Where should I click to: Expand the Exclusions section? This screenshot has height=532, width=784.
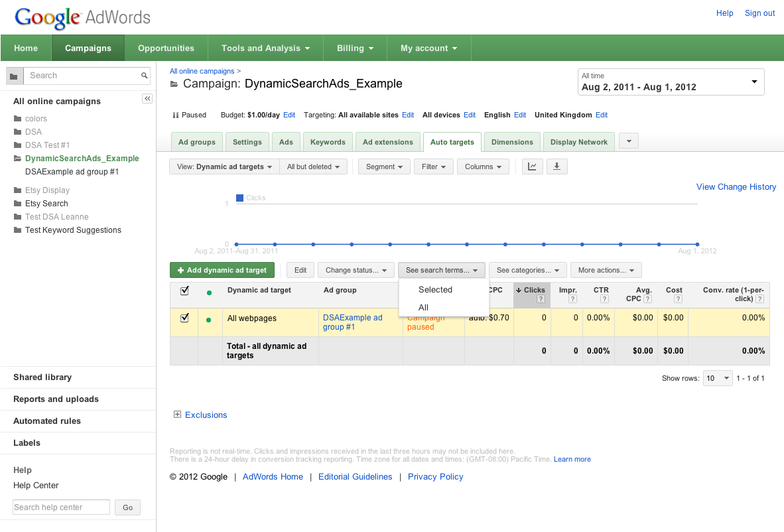point(177,415)
